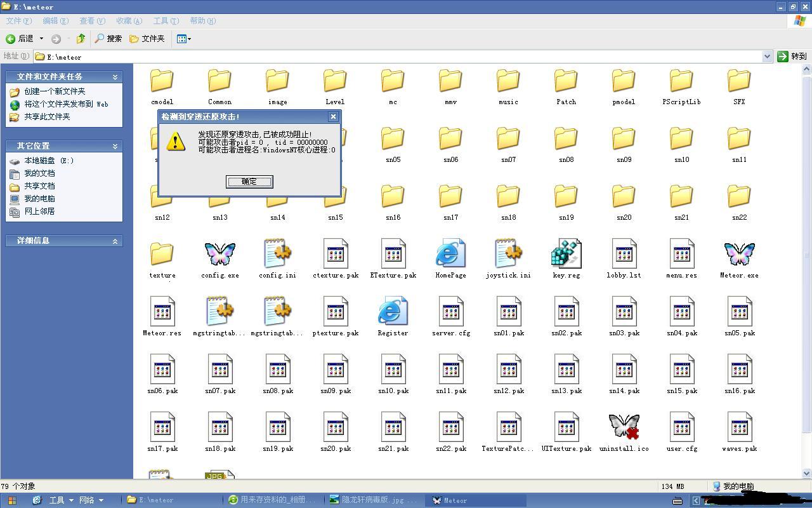Open 我的文档 location

[39, 173]
